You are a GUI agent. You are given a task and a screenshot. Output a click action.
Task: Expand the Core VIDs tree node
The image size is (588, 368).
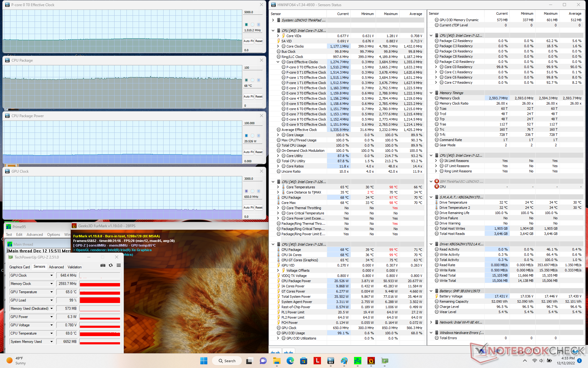coord(278,36)
